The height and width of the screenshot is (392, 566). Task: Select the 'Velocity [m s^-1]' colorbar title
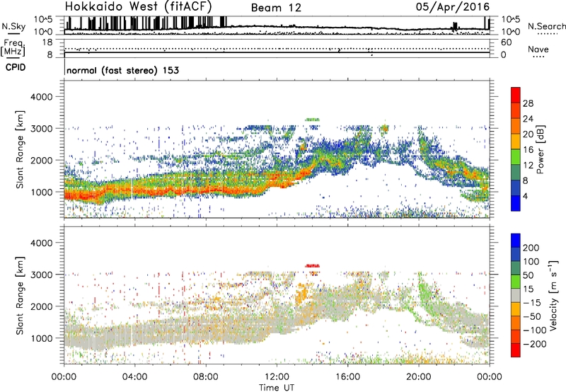coord(553,295)
